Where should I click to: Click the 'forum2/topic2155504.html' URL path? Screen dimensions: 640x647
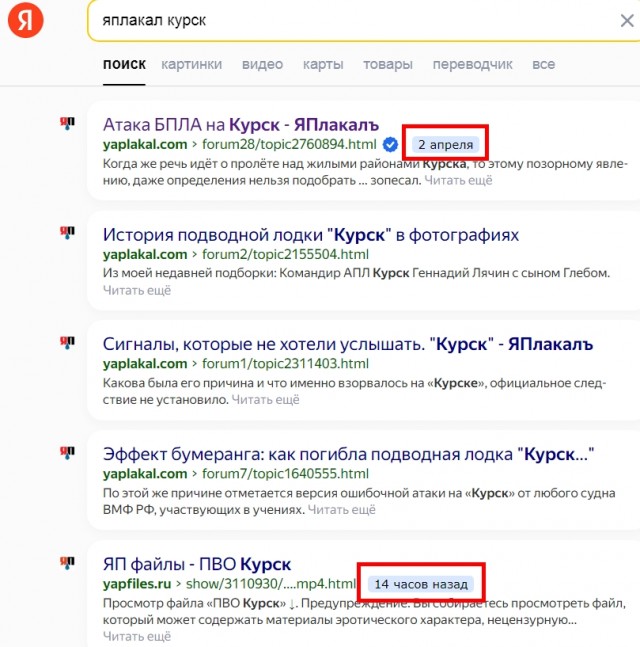coord(285,254)
